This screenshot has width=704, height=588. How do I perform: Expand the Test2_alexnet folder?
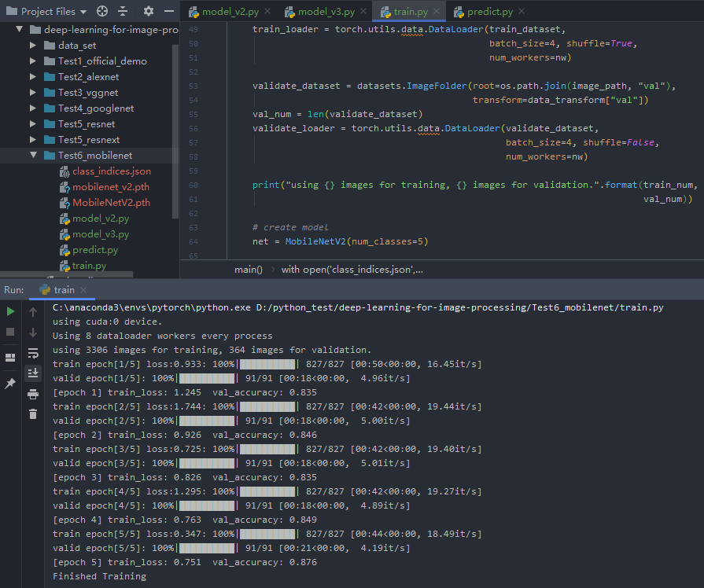coord(33,77)
